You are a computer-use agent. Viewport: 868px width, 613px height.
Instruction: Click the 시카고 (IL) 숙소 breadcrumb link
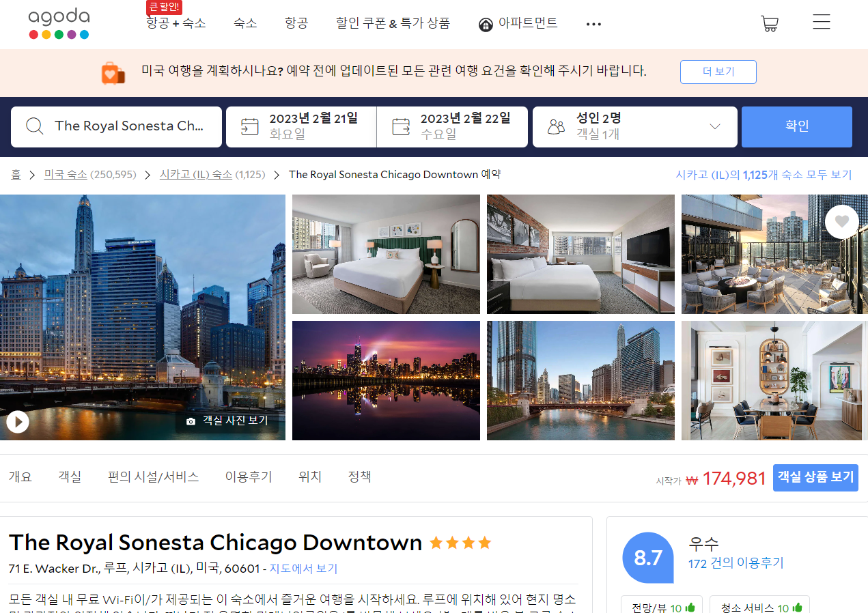(196, 175)
